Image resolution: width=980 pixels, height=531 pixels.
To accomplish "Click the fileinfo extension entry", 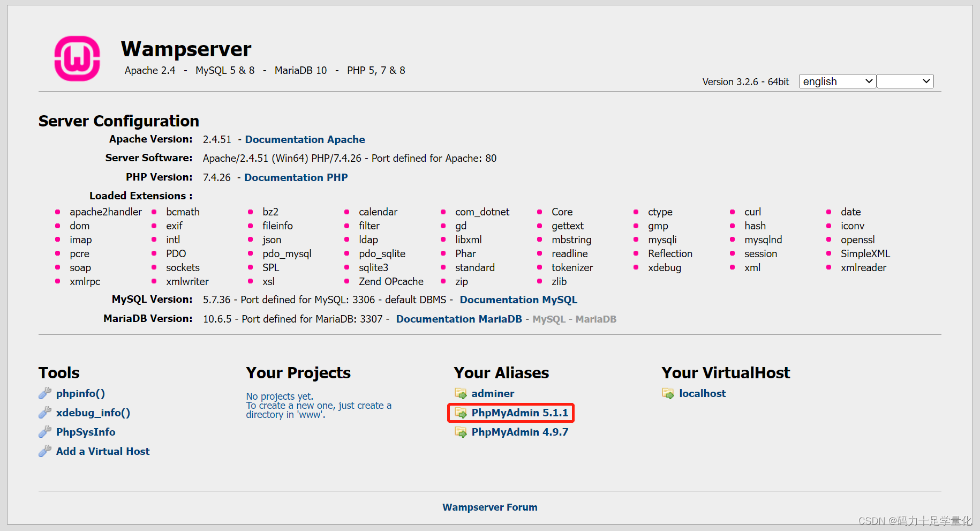I will pyautogui.click(x=277, y=226).
